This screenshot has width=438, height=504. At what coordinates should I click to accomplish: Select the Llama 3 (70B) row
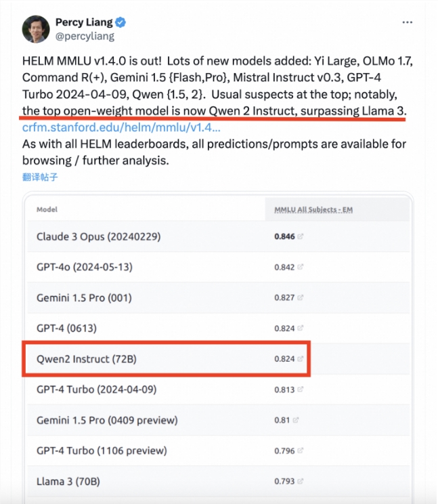70,482
